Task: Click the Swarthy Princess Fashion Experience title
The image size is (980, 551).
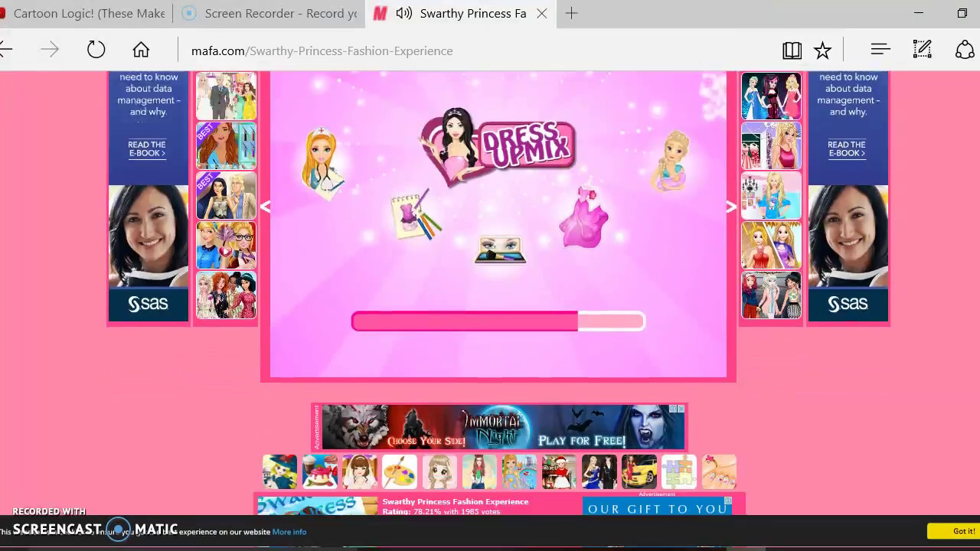Action: [x=456, y=502]
